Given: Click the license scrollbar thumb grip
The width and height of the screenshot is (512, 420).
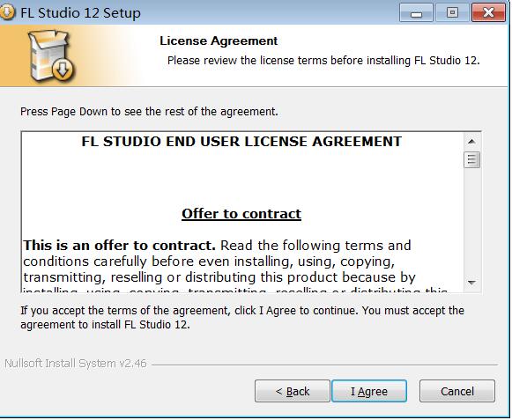Looking at the screenshot, I should [471, 159].
